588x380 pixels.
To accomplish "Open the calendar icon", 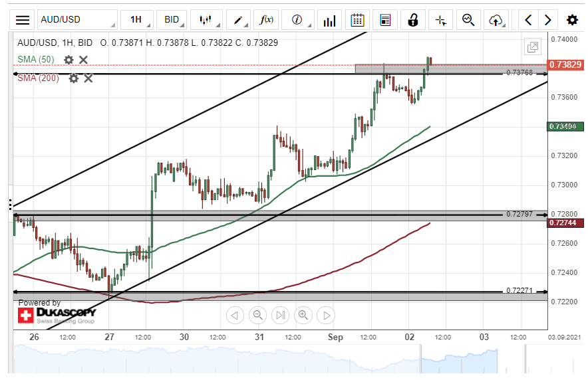I will 357,20.
